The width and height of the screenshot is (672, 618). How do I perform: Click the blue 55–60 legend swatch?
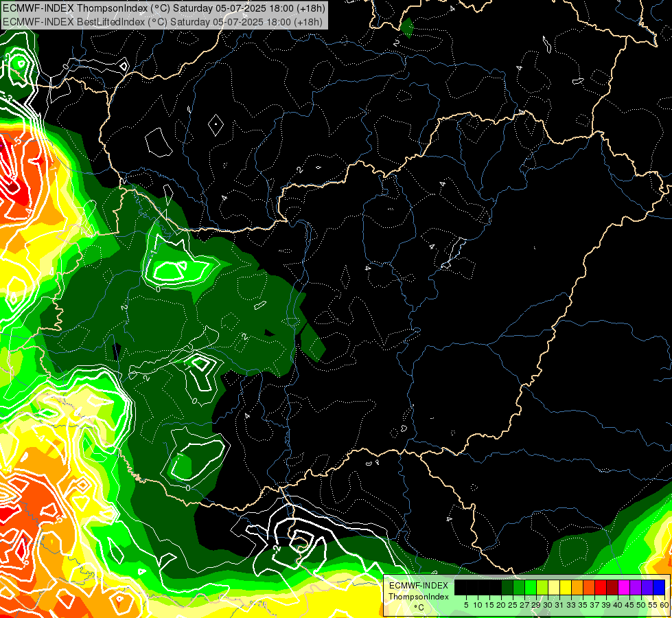(659, 588)
